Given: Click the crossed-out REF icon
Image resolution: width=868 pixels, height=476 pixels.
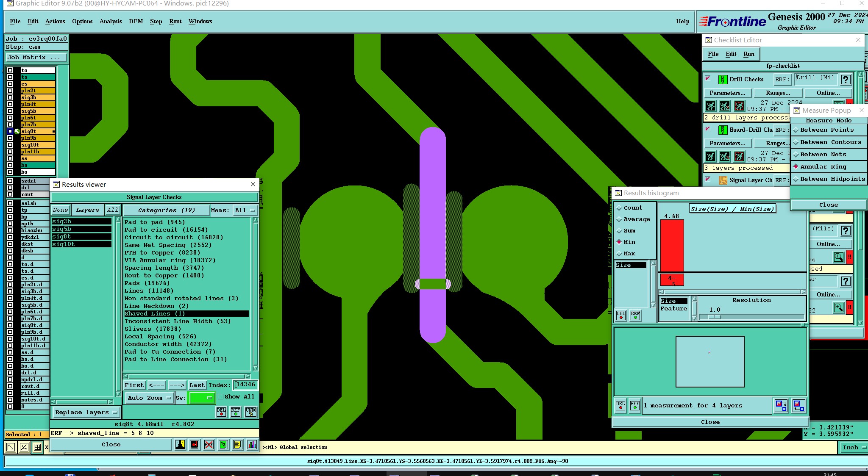Looking at the screenshot, I should pos(209,445).
